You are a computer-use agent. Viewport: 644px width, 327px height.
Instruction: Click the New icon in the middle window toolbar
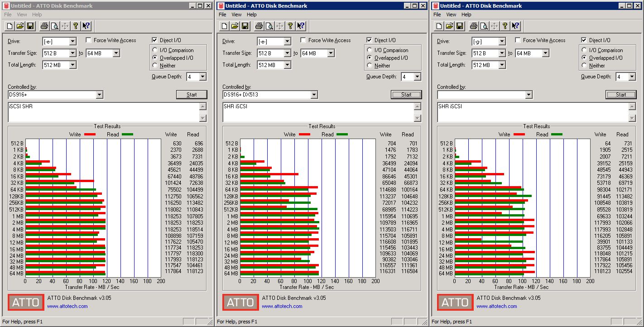224,26
